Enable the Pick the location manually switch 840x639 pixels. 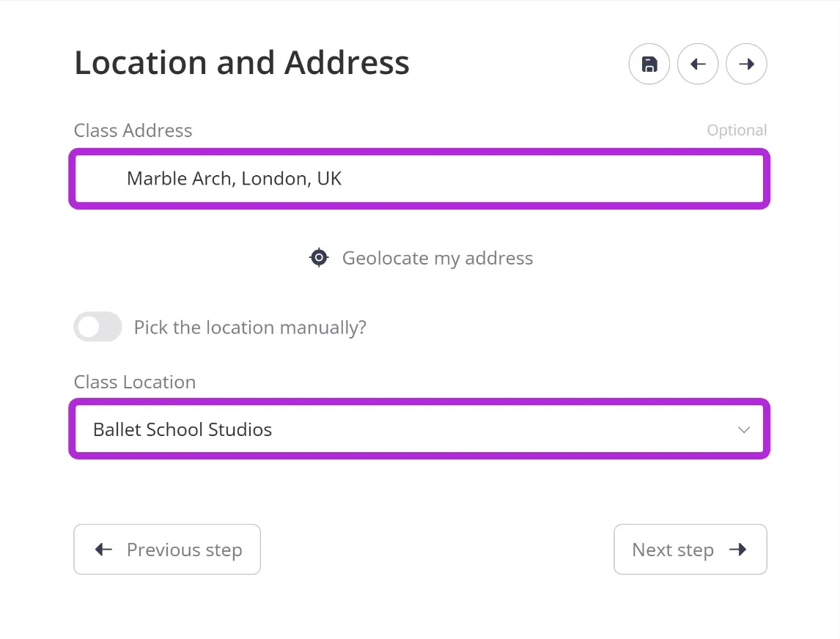[x=97, y=326]
